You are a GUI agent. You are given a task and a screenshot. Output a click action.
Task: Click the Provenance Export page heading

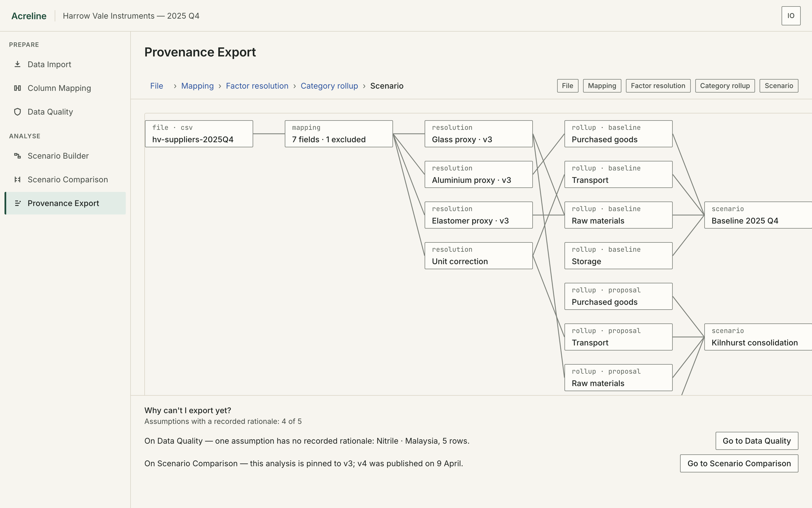[x=200, y=52]
